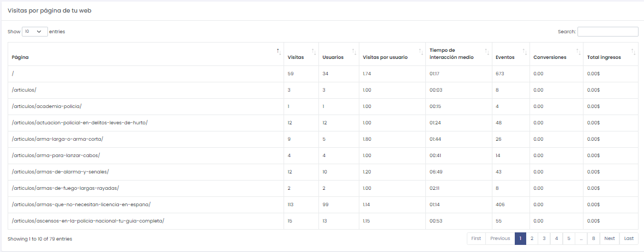Click the Eventos column sort arrows

525,51
